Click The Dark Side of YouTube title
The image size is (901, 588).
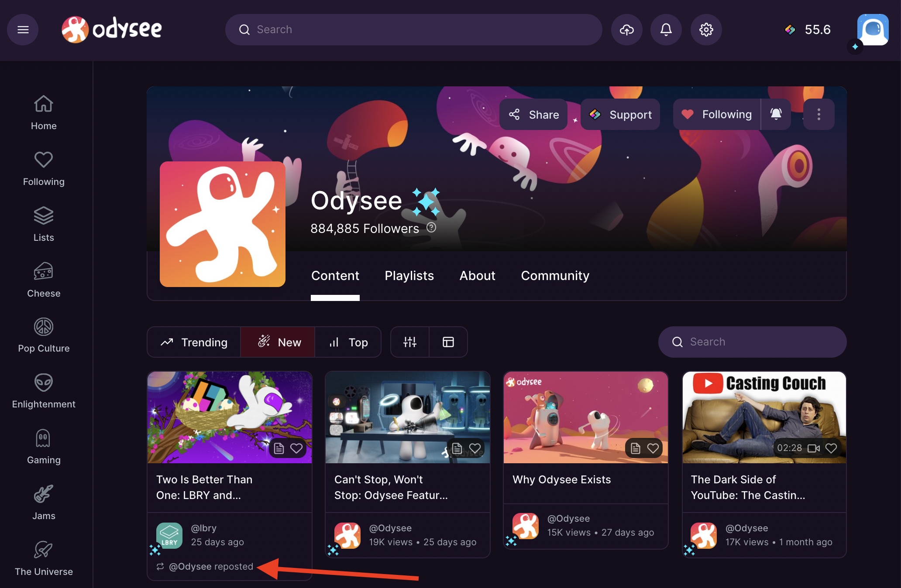(748, 487)
